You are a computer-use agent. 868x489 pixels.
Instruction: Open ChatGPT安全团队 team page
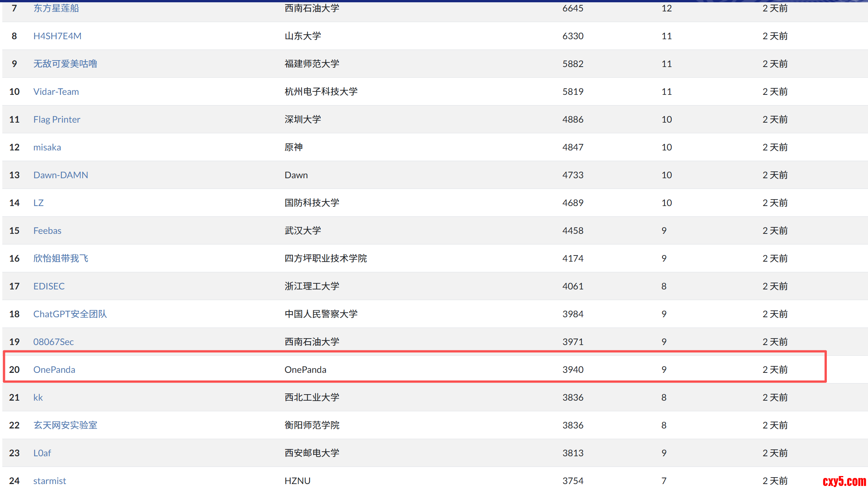70,314
